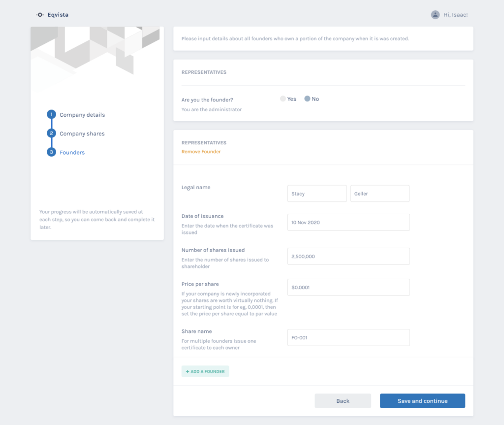Select the No founder radio button
The height and width of the screenshot is (425, 504).
pyautogui.click(x=306, y=98)
